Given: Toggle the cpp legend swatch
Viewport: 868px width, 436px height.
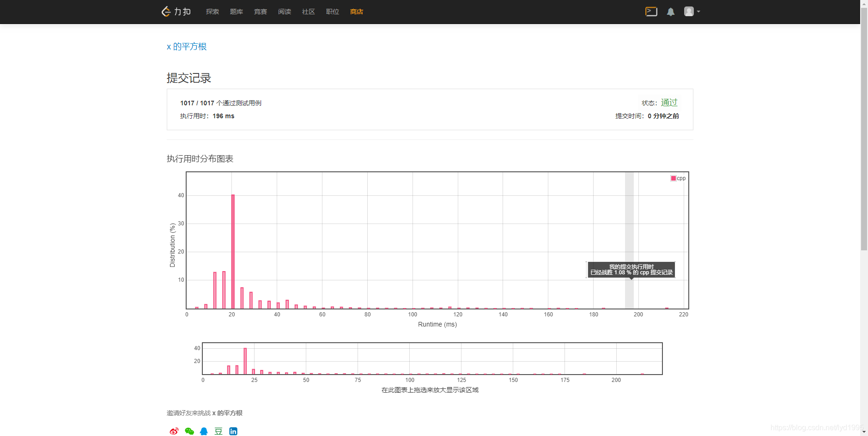Looking at the screenshot, I should 674,178.
